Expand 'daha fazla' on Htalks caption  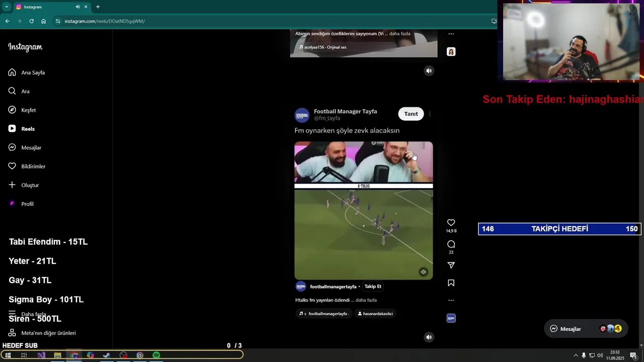pos(366,300)
